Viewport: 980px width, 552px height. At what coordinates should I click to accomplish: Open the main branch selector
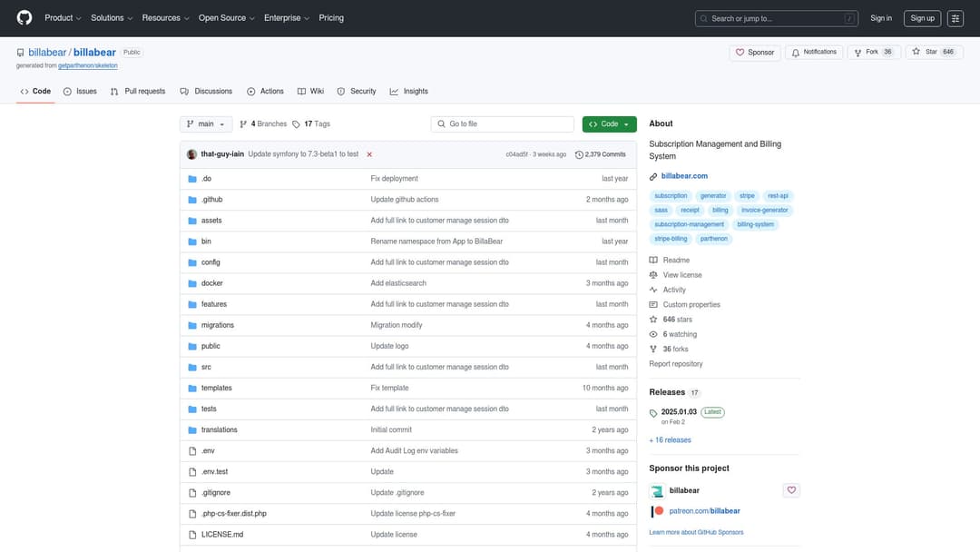click(206, 123)
